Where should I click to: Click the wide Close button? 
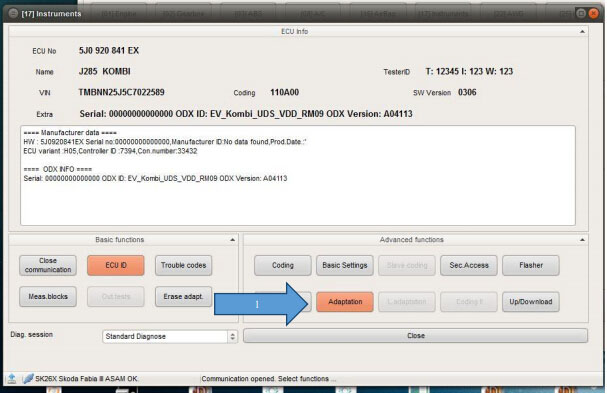pos(415,336)
